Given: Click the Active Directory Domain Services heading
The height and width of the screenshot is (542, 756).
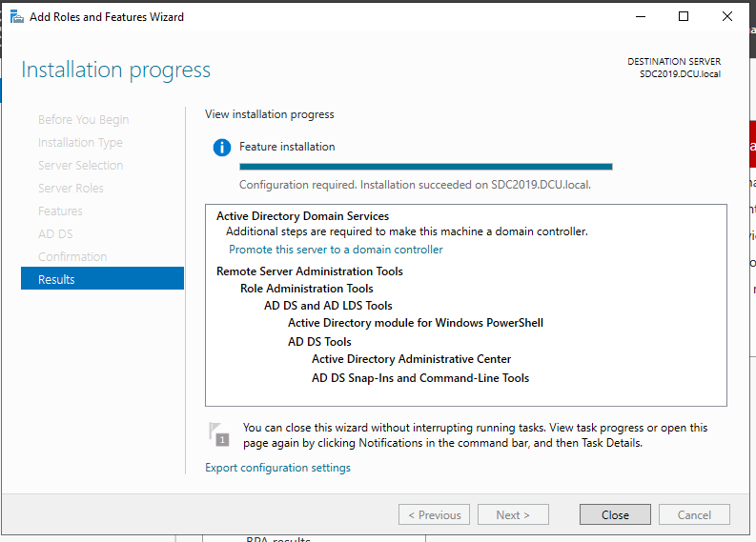Looking at the screenshot, I should pos(302,216).
